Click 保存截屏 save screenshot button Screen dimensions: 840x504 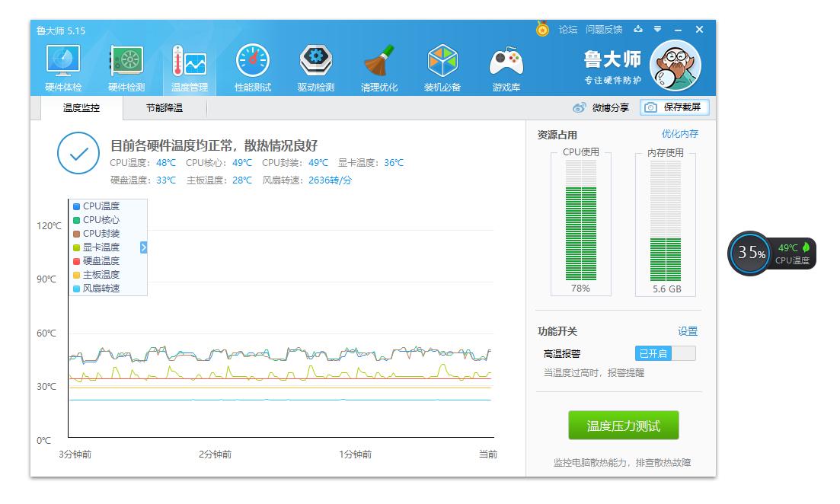point(675,107)
